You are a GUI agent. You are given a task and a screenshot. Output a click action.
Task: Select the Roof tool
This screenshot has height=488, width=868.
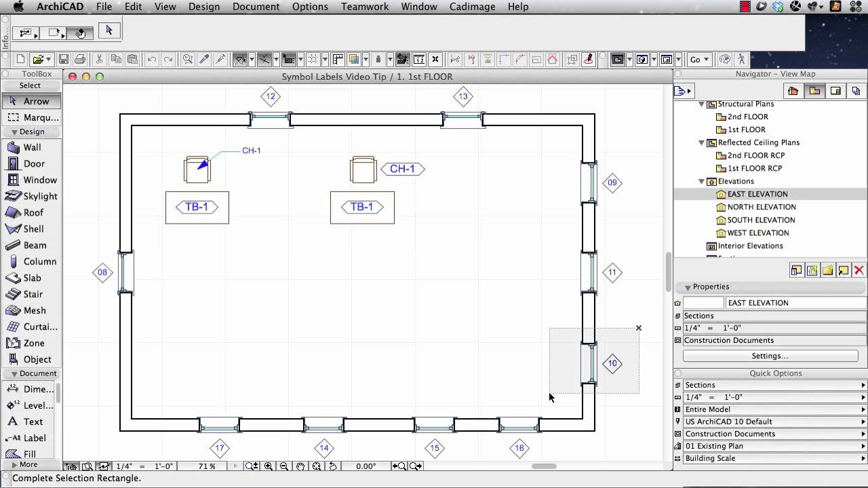(x=31, y=212)
